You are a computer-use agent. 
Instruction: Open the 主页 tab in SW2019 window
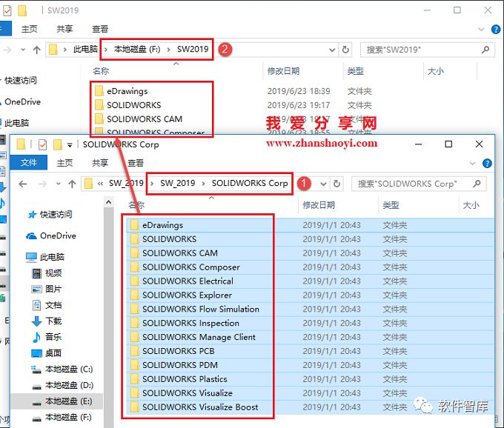[x=29, y=29]
